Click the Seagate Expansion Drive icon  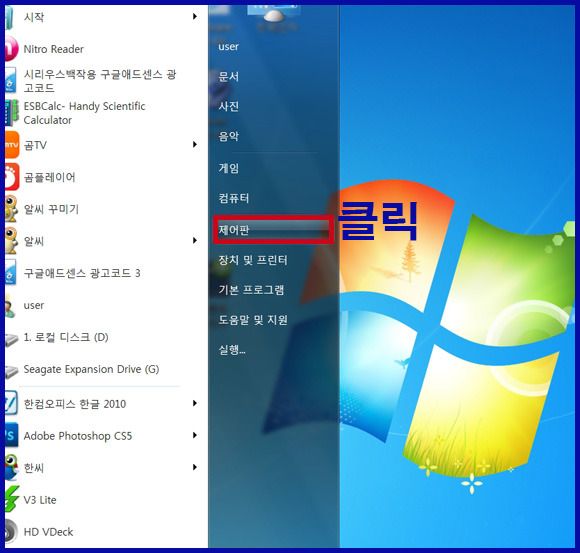[x=11, y=371]
